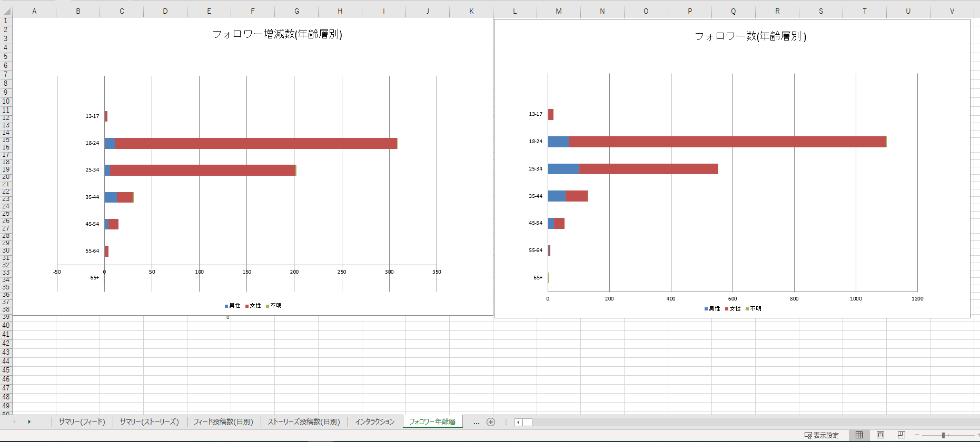Switch to Page Layout view icon
Viewport: 980px width, 442px height.
click(880, 435)
